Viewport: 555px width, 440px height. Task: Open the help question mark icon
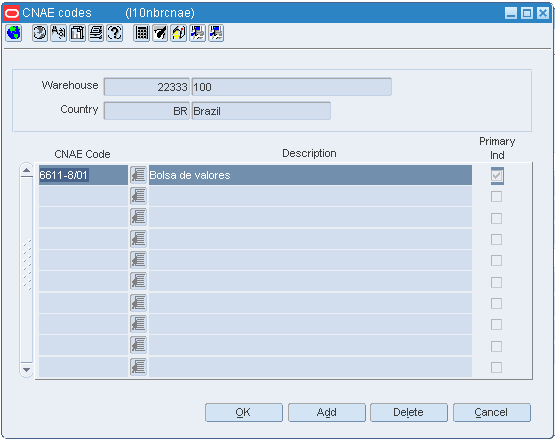(x=115, y=33)
